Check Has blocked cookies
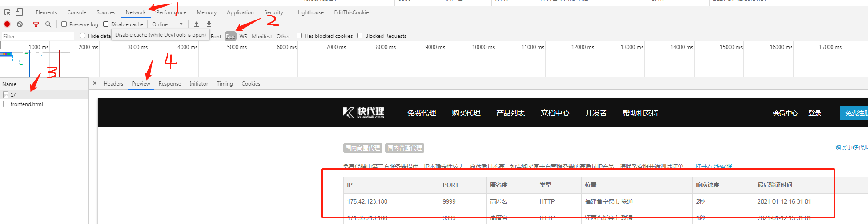Viewport: 868px width, 224px height. (299, 36)
